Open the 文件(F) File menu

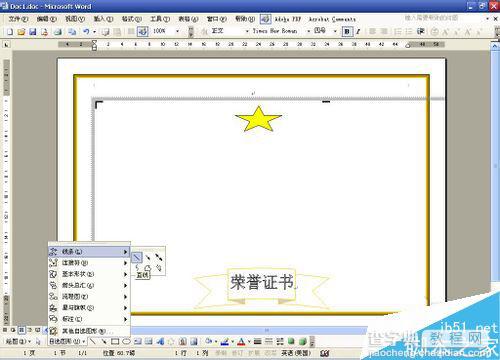(18, 19)
